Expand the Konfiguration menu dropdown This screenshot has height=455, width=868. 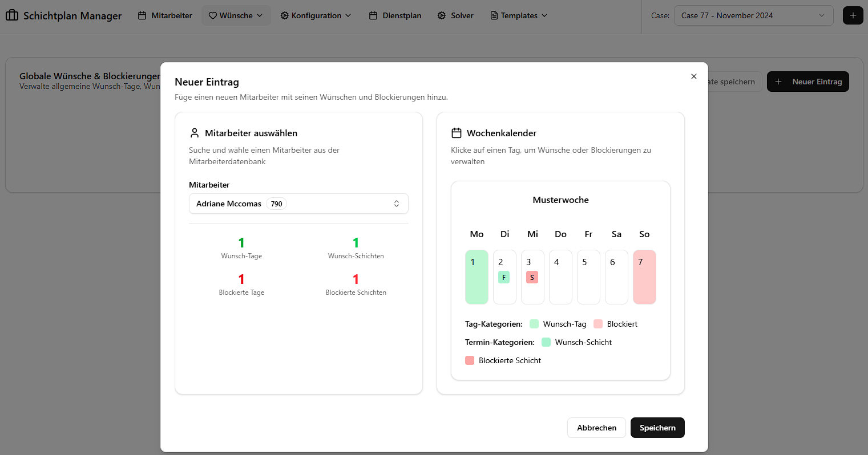click(316, 15)
